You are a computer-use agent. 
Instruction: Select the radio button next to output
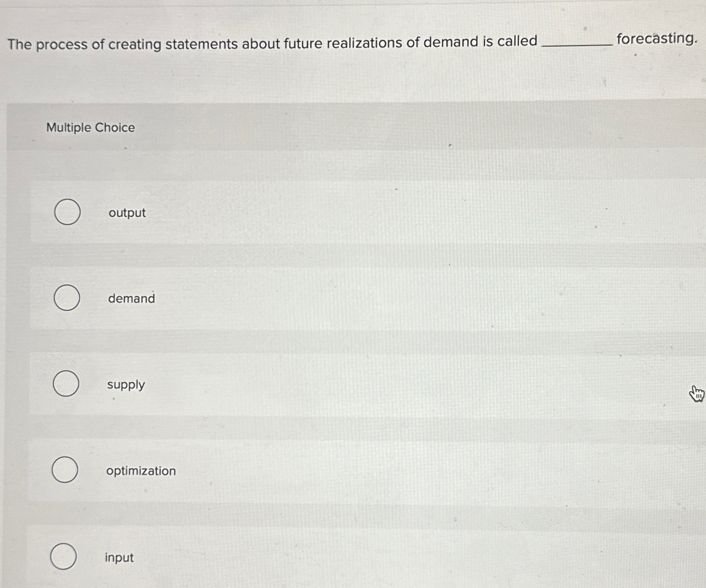coord(67,212)
